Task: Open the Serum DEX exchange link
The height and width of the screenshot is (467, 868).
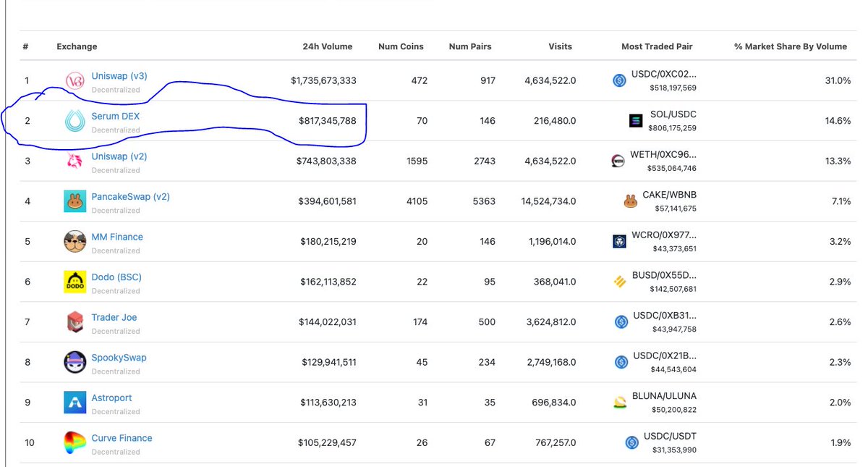Action: [116, 116]
